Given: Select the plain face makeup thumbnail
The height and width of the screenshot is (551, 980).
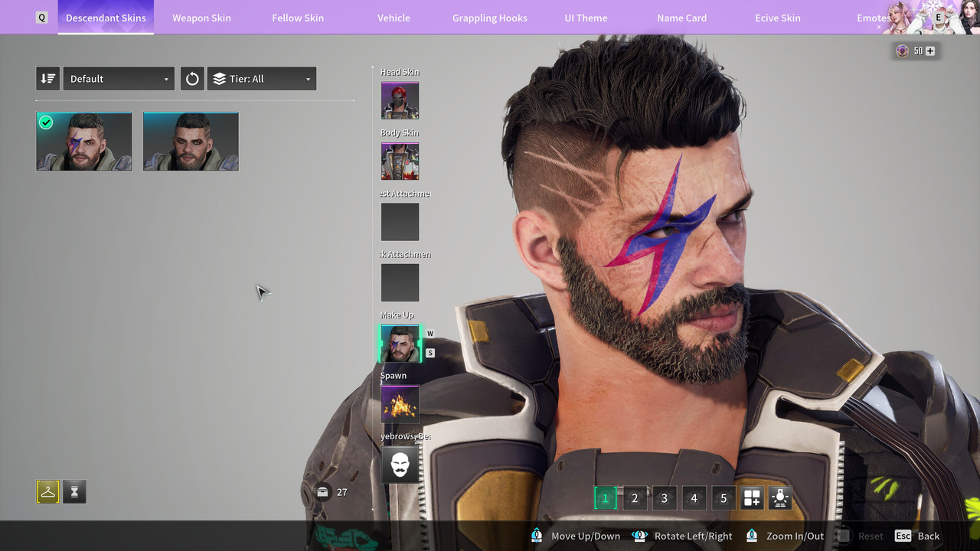Looking at the screenshot, I should point(191,142).
